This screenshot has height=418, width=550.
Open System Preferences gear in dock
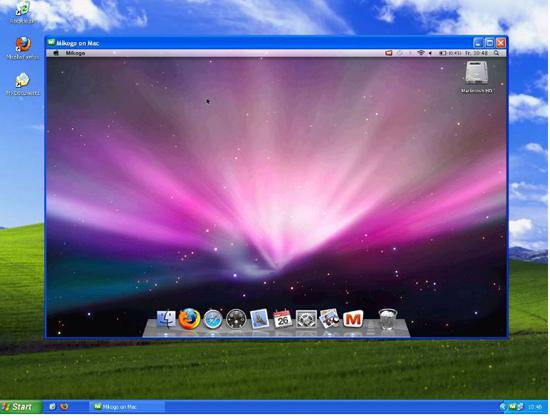[306, 319]
